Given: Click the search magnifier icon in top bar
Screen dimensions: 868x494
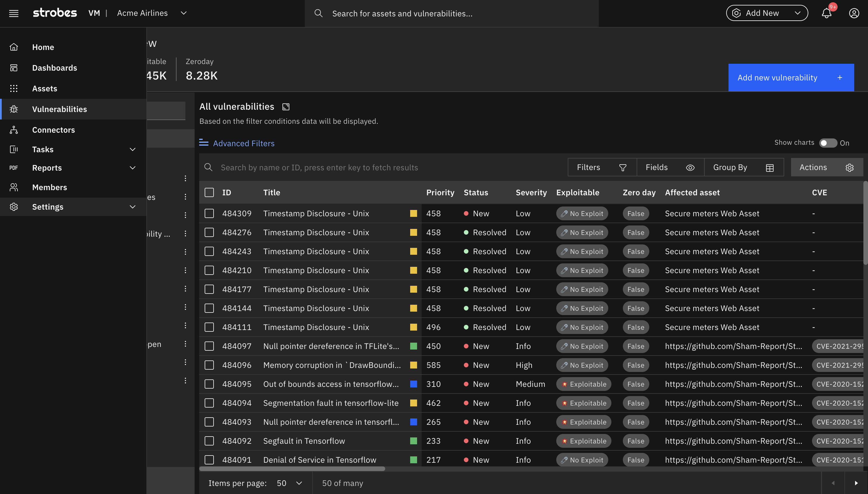Looking at the screenshot, I should pos(318,13).
